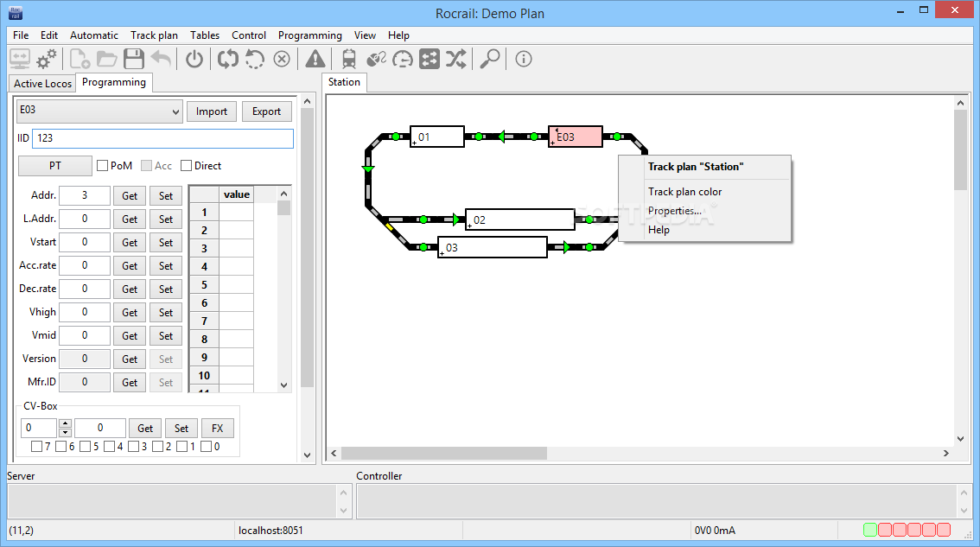Viewport: 980px width, 547px height.
Task: Click the green signal arrow right of block 03
Action: [566, 247]
